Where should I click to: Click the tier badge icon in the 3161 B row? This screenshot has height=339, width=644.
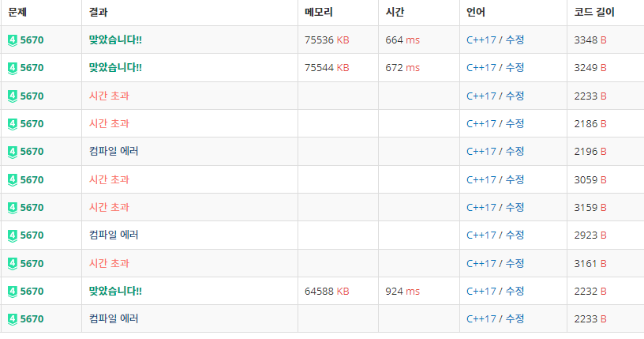(13, 264)
